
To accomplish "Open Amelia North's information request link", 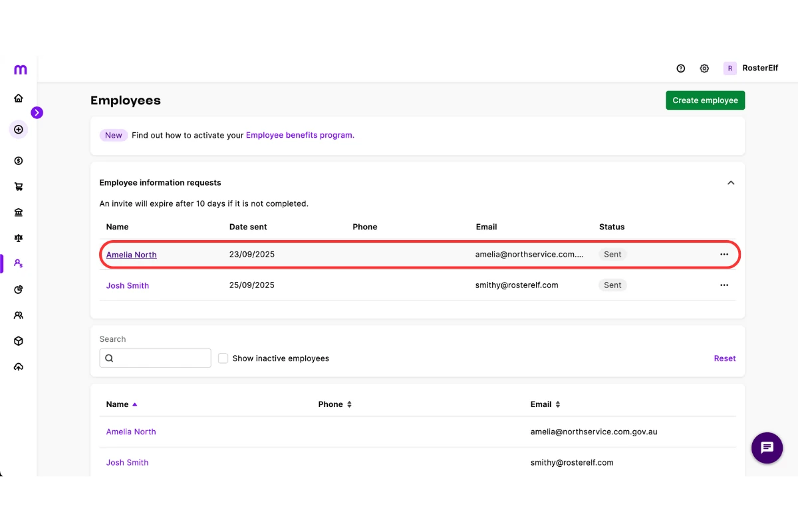I will tap(132, 255).
